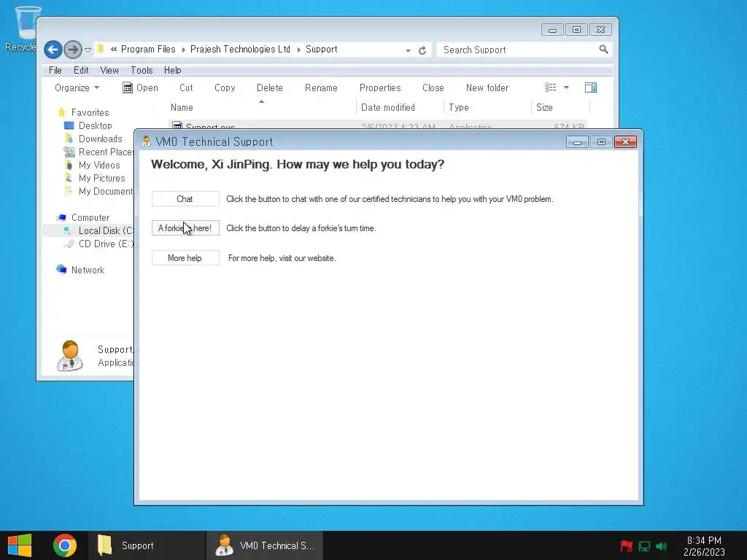747x560 pixels.
Task: Sort files by Date modified column
Action: 400,108
